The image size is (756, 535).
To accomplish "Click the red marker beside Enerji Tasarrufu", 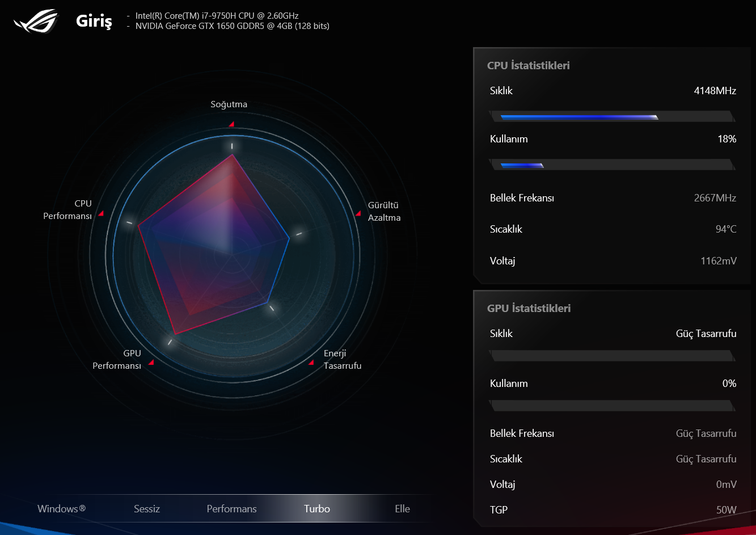I will pyautogui.click(x=311, y=362).
